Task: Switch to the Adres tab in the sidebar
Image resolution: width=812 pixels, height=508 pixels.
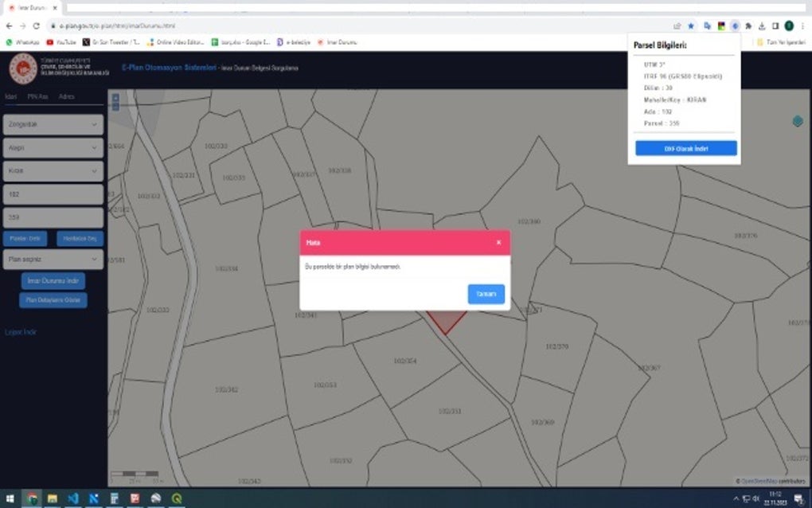Action: (68, 96)
